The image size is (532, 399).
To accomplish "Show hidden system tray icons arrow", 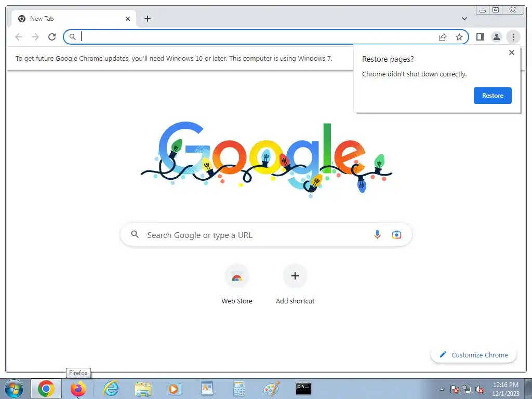I will [442, 389].
